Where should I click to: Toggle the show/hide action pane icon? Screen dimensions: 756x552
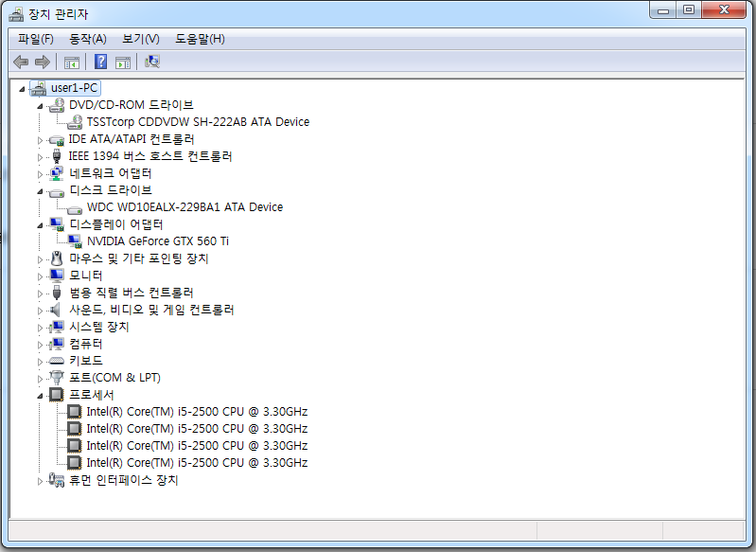point(122,62)
